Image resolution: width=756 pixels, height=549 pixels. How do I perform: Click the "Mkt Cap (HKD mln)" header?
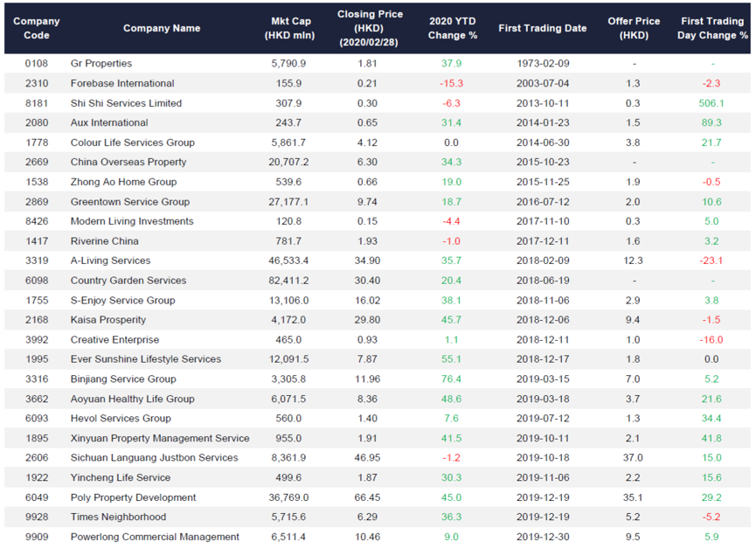(290, 28)
